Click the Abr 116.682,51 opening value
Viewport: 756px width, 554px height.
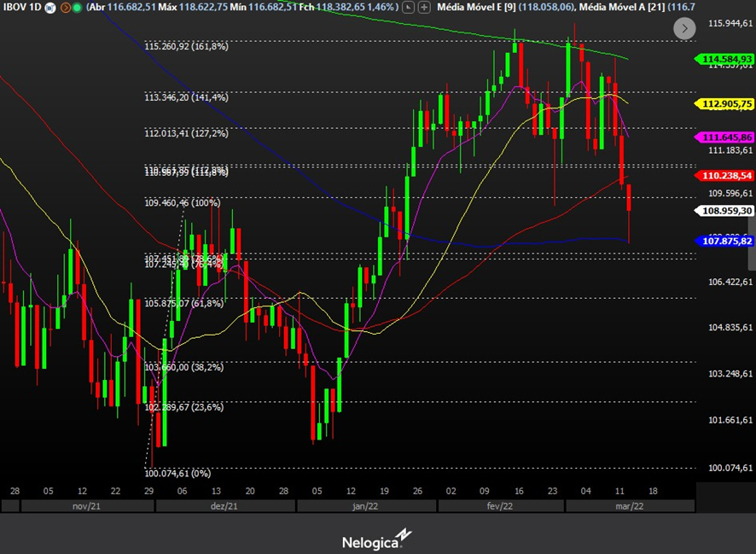coord(121,7)
